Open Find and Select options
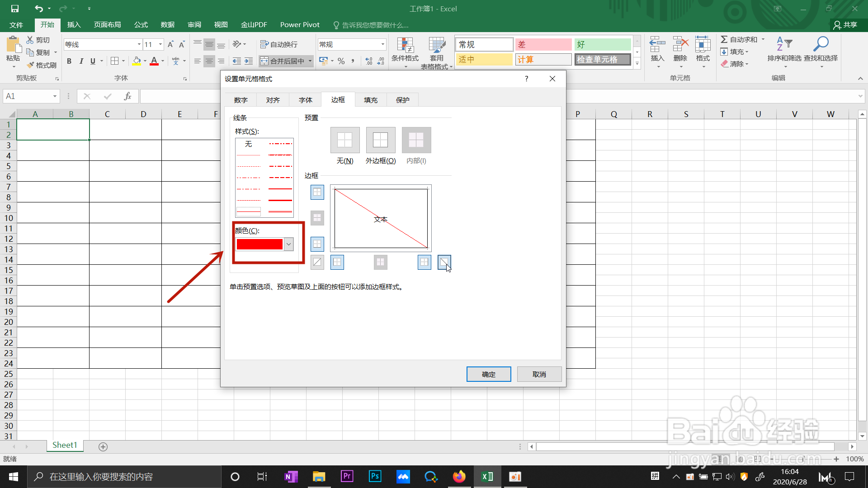 (821, 52)
